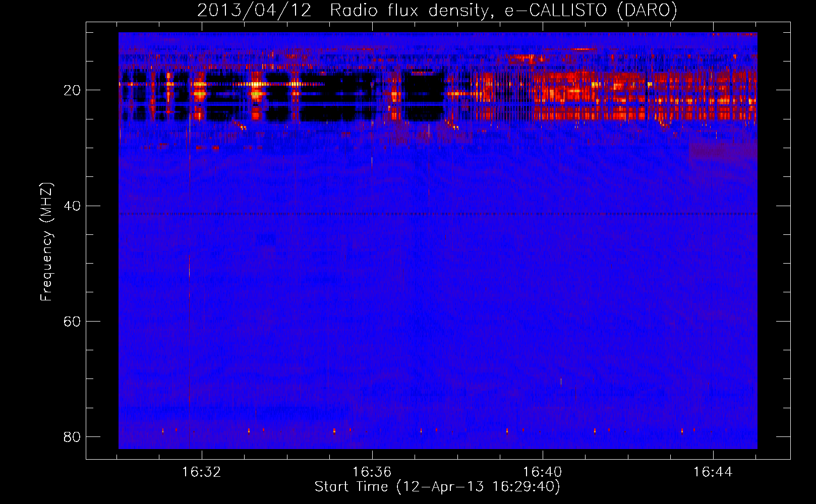Click the 60 MHz frequency tick label

pos(72,322)
